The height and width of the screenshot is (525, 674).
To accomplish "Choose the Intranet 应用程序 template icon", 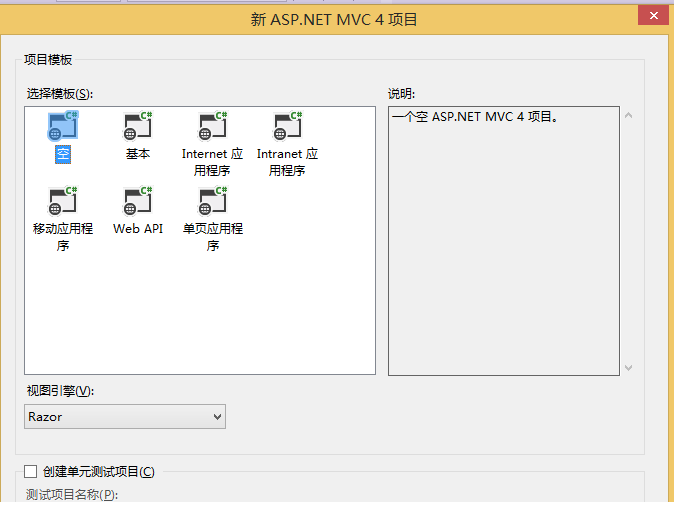I will [287, 126].
